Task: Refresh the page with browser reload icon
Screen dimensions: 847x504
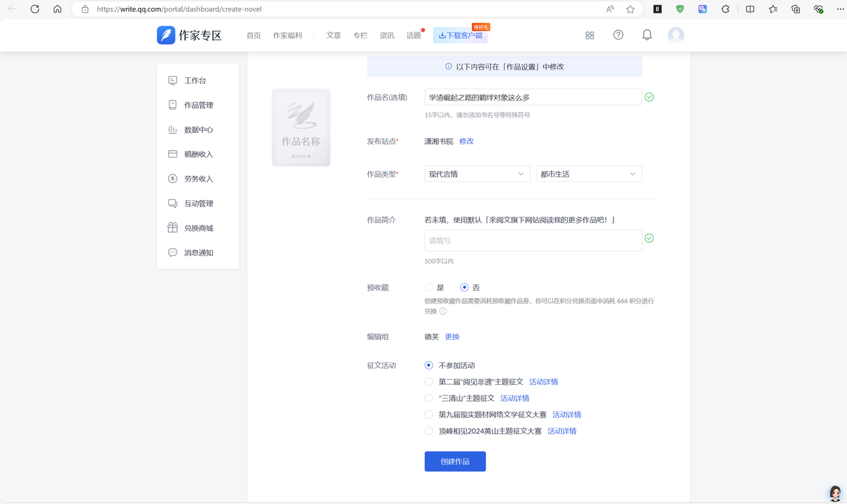Action: click(35, 9)
